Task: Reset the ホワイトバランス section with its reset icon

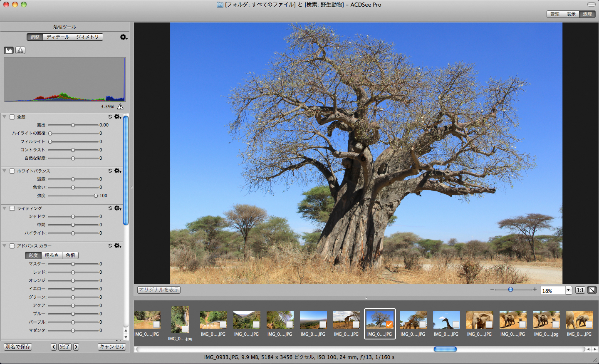Action: coord(110,171)
